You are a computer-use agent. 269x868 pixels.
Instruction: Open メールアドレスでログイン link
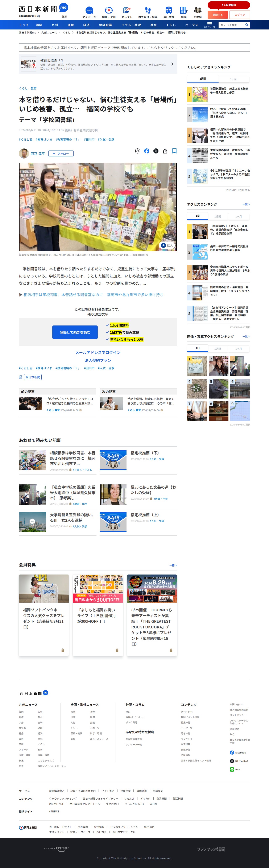click(98, 352)
